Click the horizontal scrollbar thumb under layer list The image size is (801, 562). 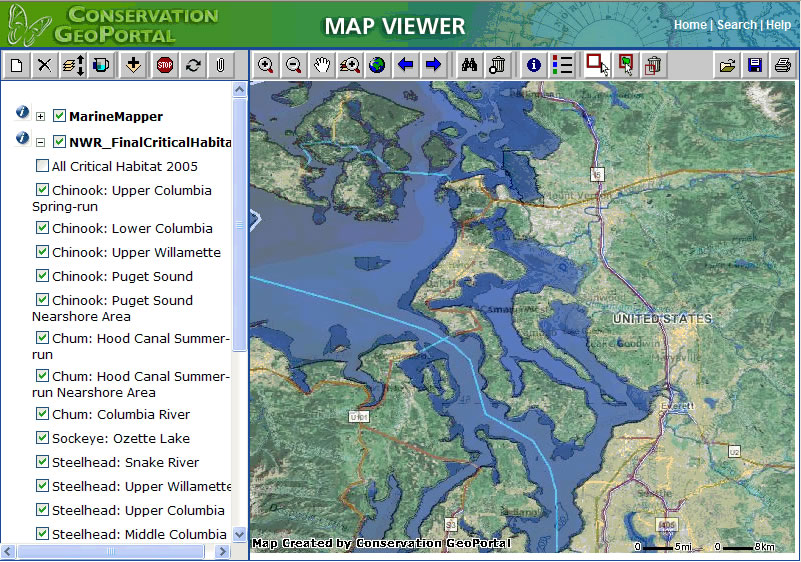click(x=111, y=551)
